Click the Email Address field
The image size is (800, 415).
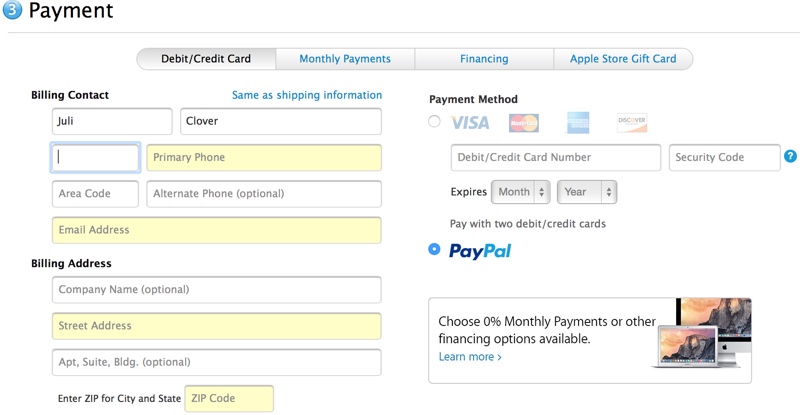point(216,230)
